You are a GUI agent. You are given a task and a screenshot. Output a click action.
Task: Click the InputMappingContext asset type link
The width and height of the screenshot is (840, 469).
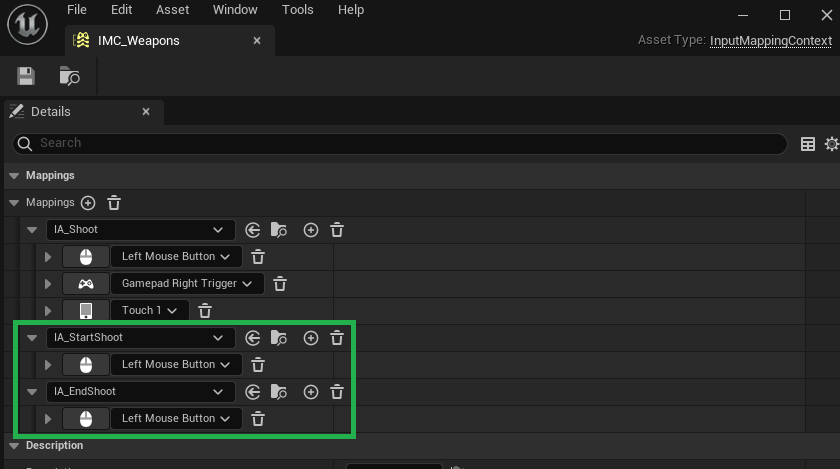[x=770, y=41]
